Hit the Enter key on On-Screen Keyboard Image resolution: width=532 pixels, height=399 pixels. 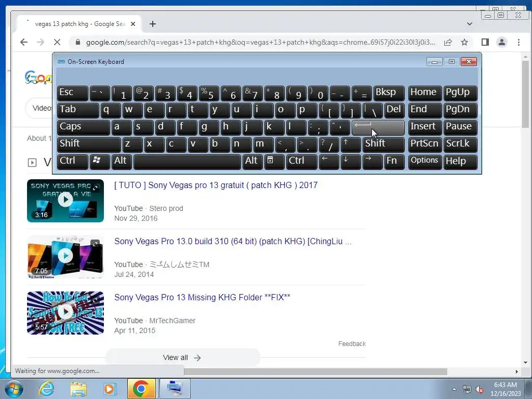coord(378,127)
